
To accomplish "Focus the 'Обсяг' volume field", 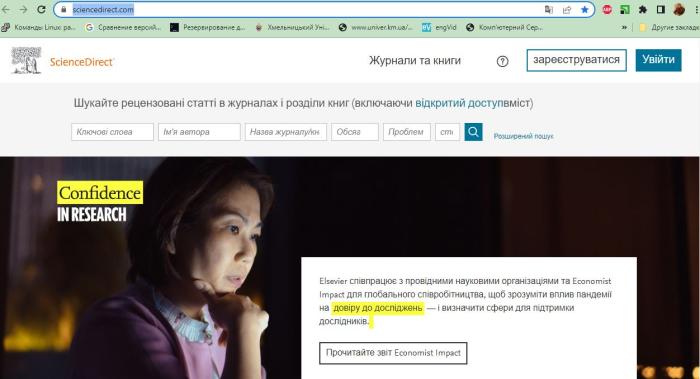I will point(355,132).
